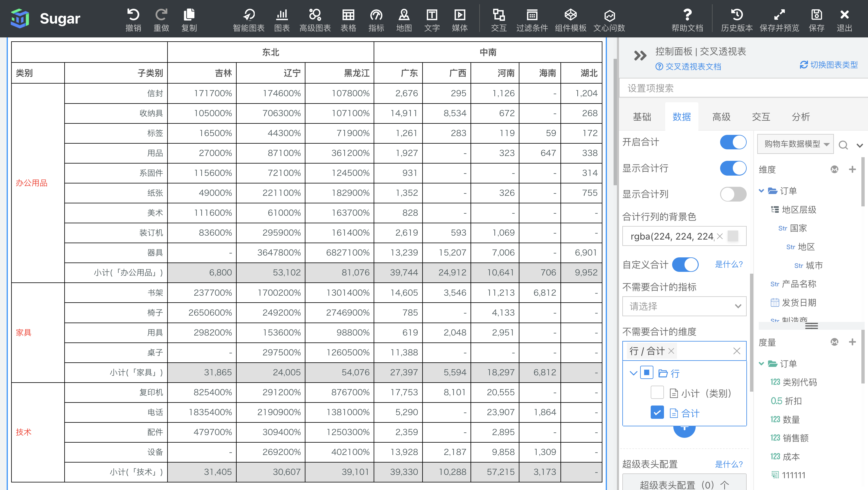Check the 小计（类别）checkbox
Viewport: 868px width, 490px height.
tap(657, 392)
